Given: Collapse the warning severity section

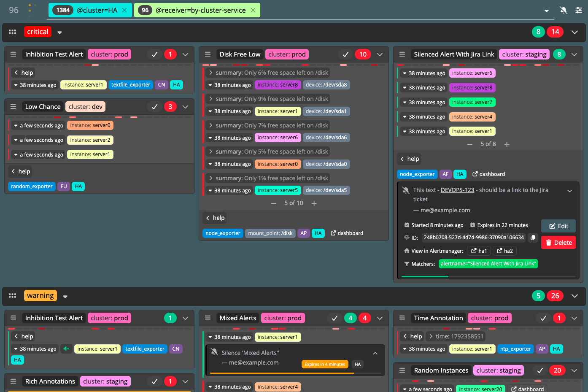Looking at the screenshot, I should coord(575,296).
